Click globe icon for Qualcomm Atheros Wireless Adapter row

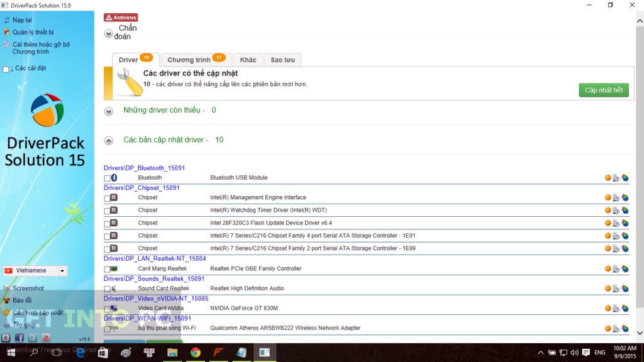coord(625,328)
